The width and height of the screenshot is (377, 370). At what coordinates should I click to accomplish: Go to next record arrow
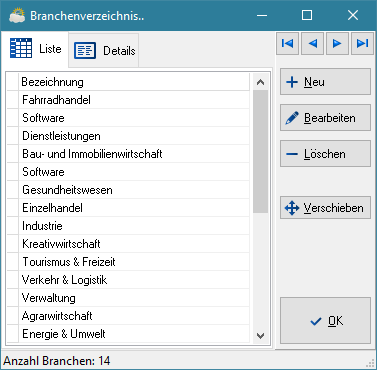337,43
